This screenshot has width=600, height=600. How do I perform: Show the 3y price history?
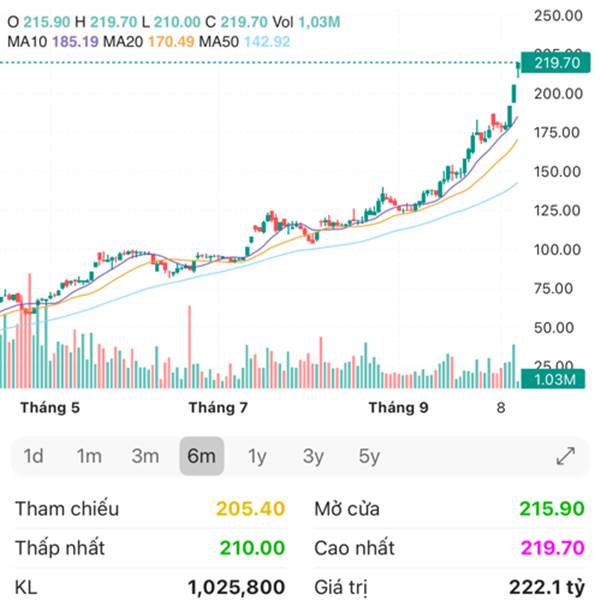(x=313, y=456)
